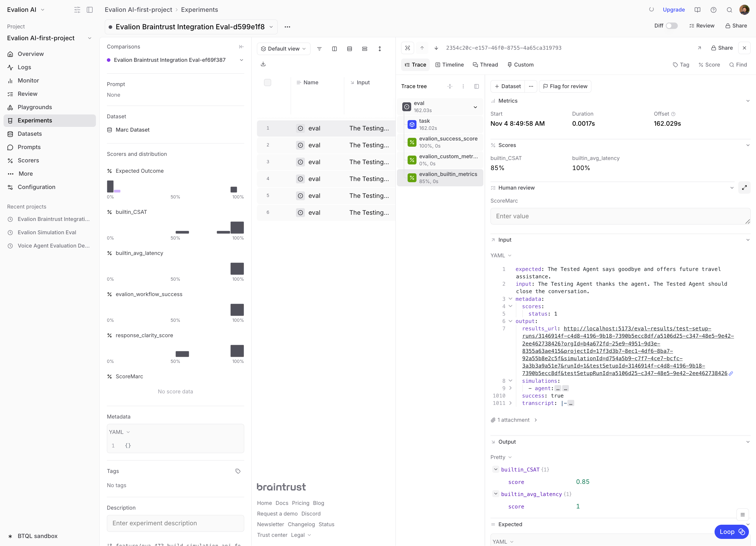Change the row height icon
This screenshot has height=546, width=756.
(380, 49)
